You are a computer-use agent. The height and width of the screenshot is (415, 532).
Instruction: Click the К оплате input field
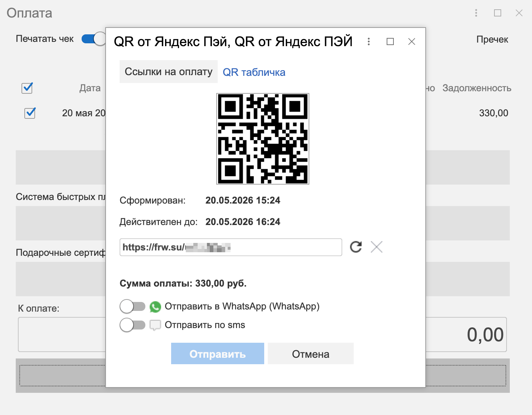62,335
